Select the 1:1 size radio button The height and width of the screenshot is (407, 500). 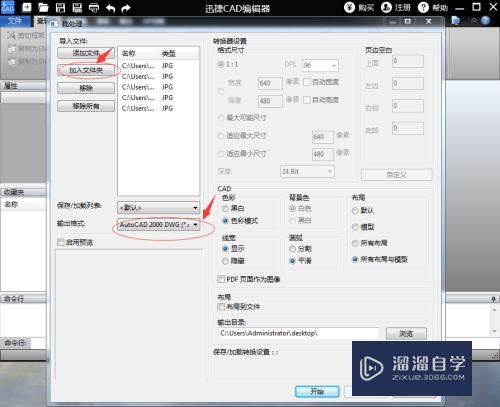(221, 64)
